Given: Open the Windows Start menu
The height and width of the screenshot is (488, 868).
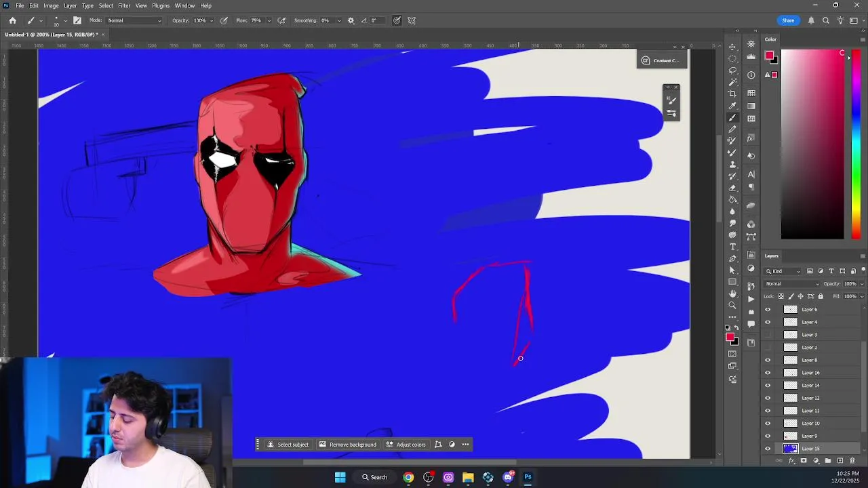Looking at the screenshot, I should click(x=340, y=477).
